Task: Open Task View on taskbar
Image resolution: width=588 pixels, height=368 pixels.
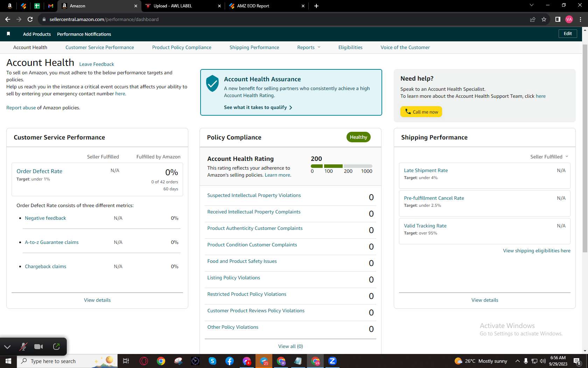Action: 126,361
